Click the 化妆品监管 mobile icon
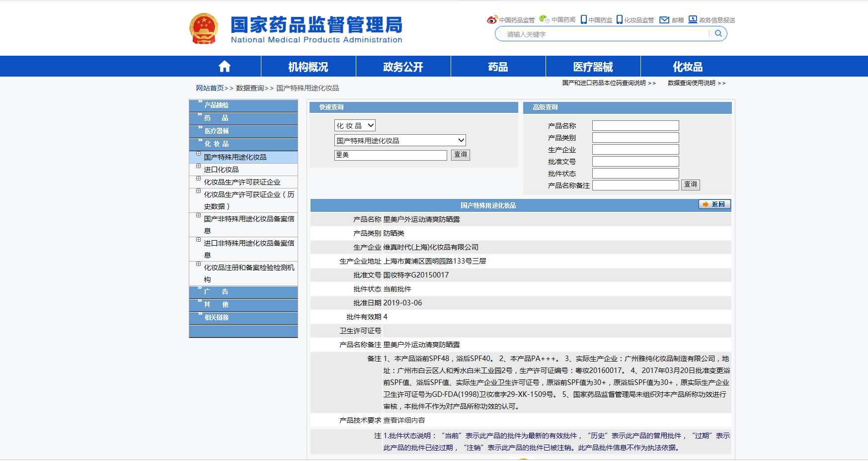This screenshot has width=868, height=461. 620,19
